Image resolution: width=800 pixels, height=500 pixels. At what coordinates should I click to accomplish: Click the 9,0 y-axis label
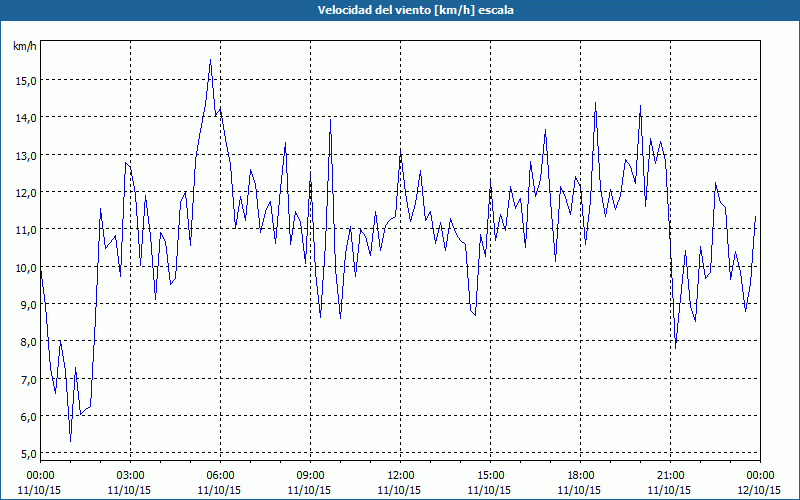29,304
